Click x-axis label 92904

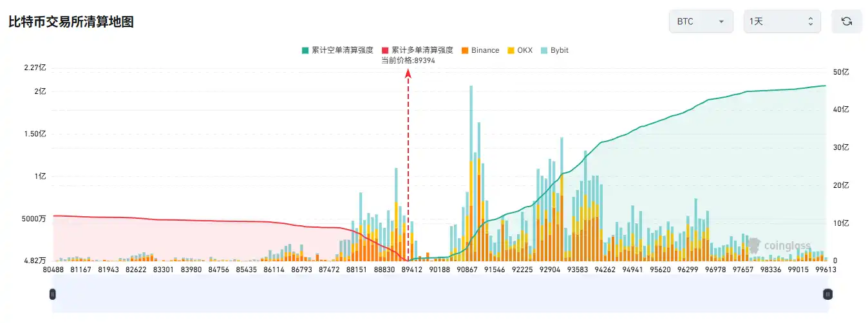pos(550,271)
